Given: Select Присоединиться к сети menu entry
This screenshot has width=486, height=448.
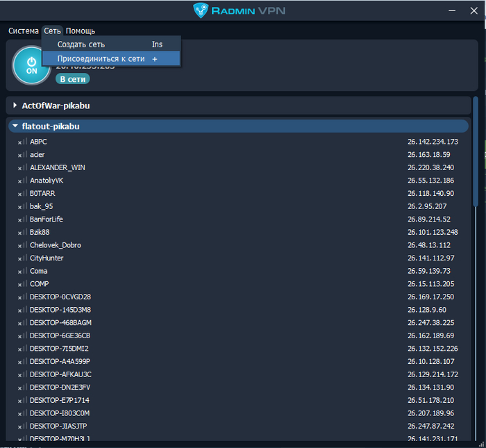Looking at the screenshot, I should (x=101, y=59).
